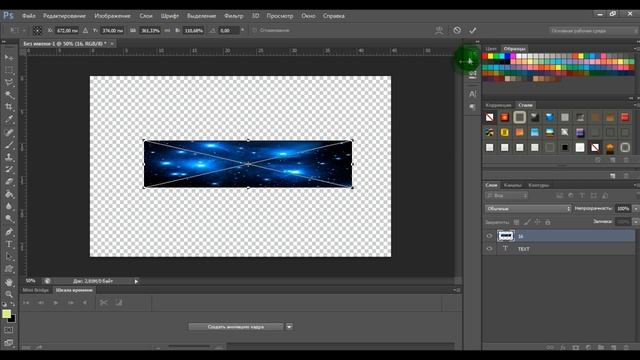Select the Paint Bucket tool
The image size is (640, 360).
(9, 194)
